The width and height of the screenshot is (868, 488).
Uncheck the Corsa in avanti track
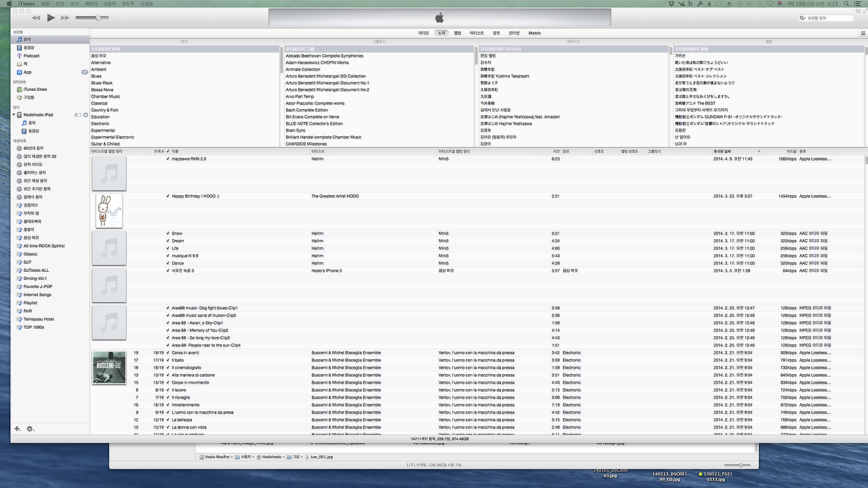point(168,352)
